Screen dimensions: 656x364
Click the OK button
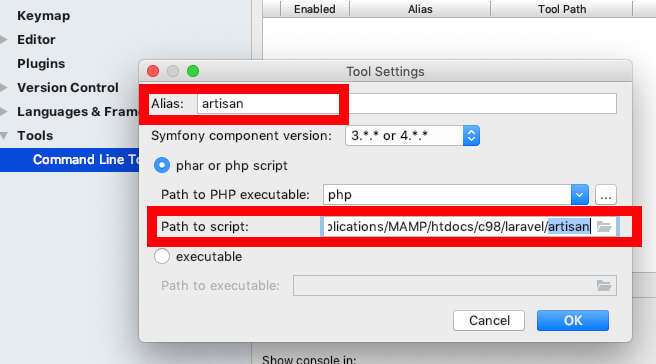pos(573,320)
